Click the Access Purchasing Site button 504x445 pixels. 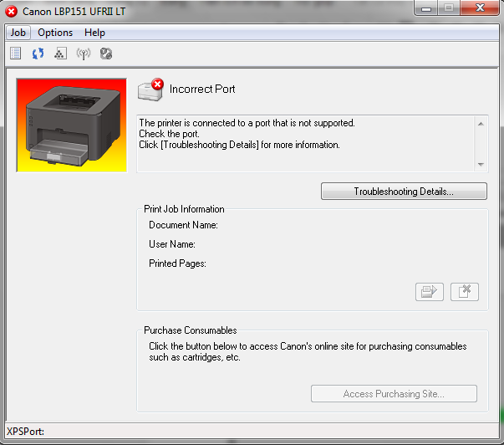click(x=394, y=393)
